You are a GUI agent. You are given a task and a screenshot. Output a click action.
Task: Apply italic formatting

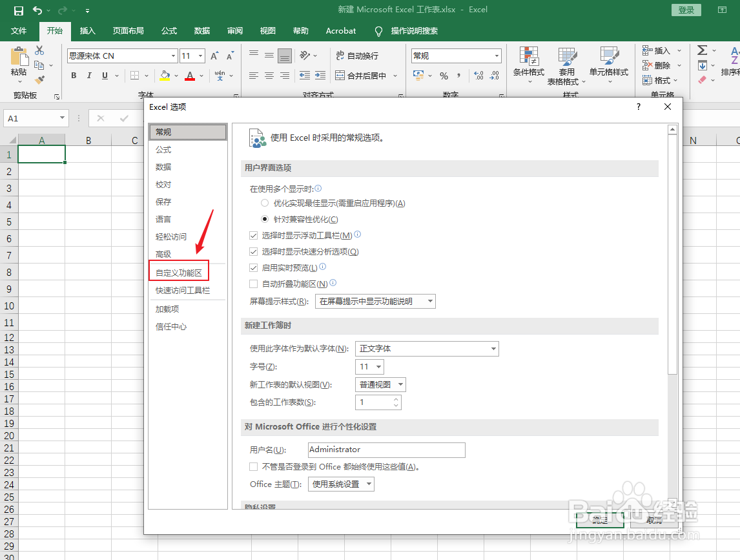[89, 76]
